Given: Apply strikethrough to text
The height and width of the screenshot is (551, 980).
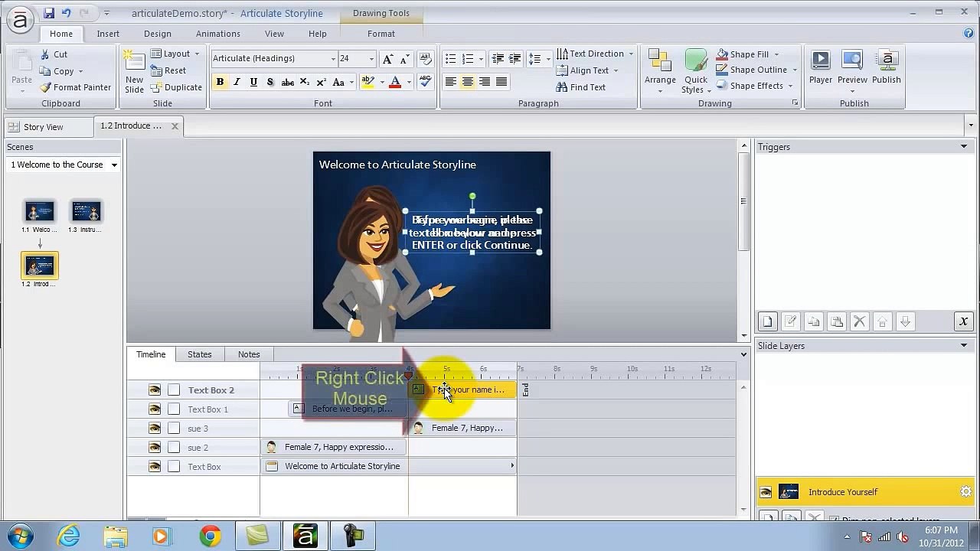Looking at the screenshot, I should (x=288, y=82).
